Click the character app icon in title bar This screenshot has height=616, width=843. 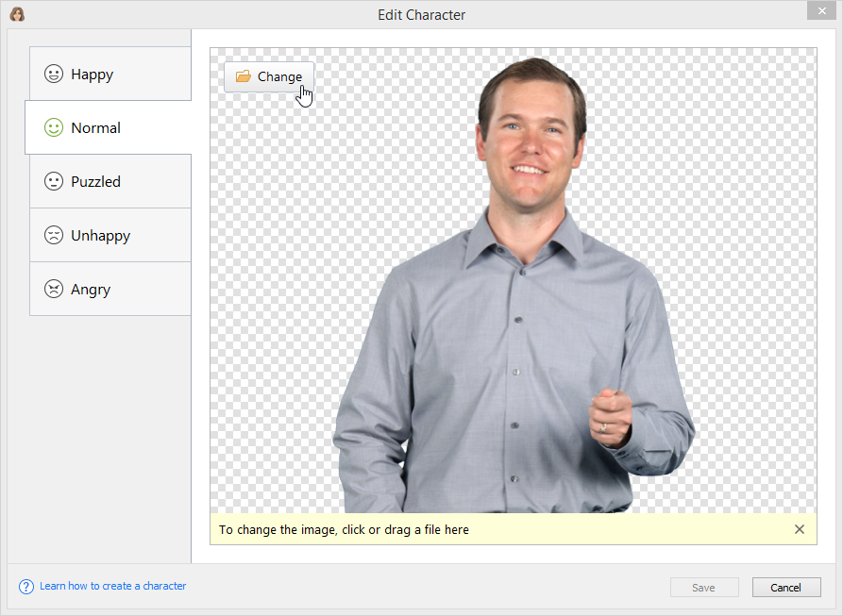click(x=17, y=14)
